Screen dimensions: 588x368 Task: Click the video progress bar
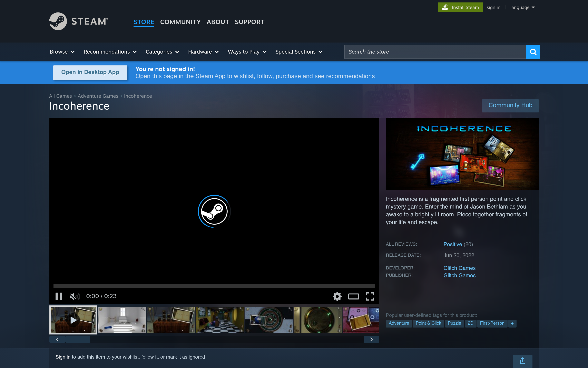(x=214, y=286)
